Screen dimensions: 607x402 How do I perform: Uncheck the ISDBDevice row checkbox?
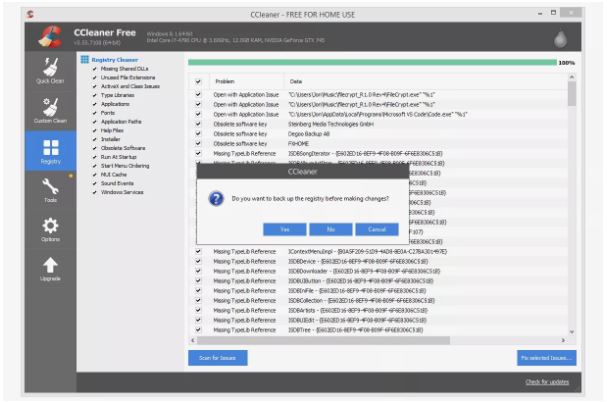point(198,261)
